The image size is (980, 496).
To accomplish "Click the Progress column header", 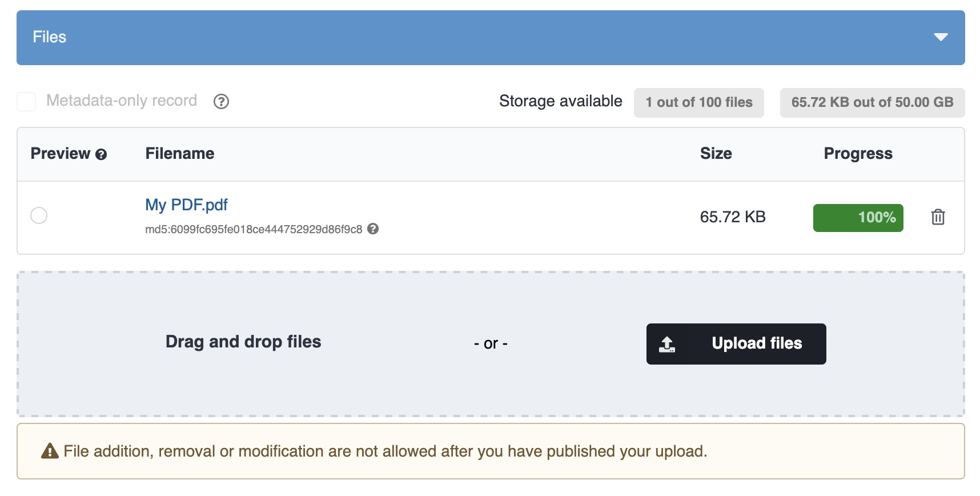I will pos(858,154).
